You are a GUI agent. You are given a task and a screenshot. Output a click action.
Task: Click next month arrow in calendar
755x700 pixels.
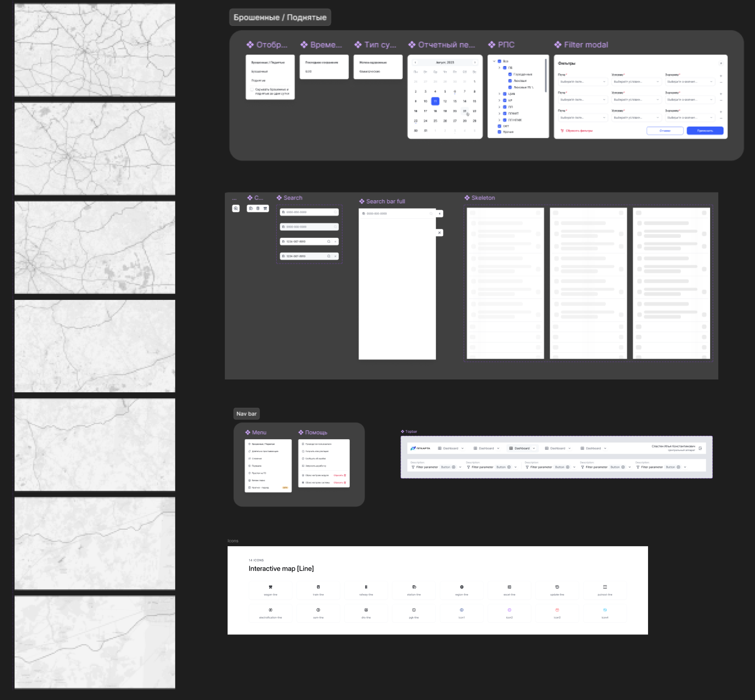point(475,62)
